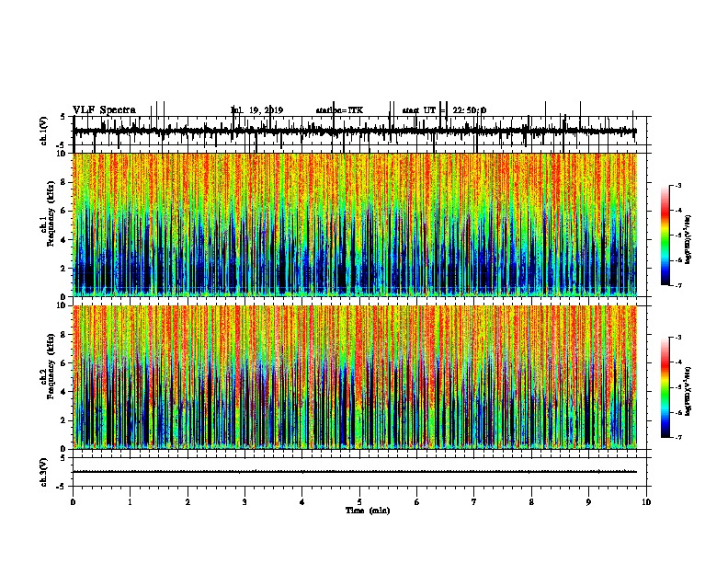Select the "Time (min)" x-axis label
Screen dimensions: 728x563
point(368,511)
